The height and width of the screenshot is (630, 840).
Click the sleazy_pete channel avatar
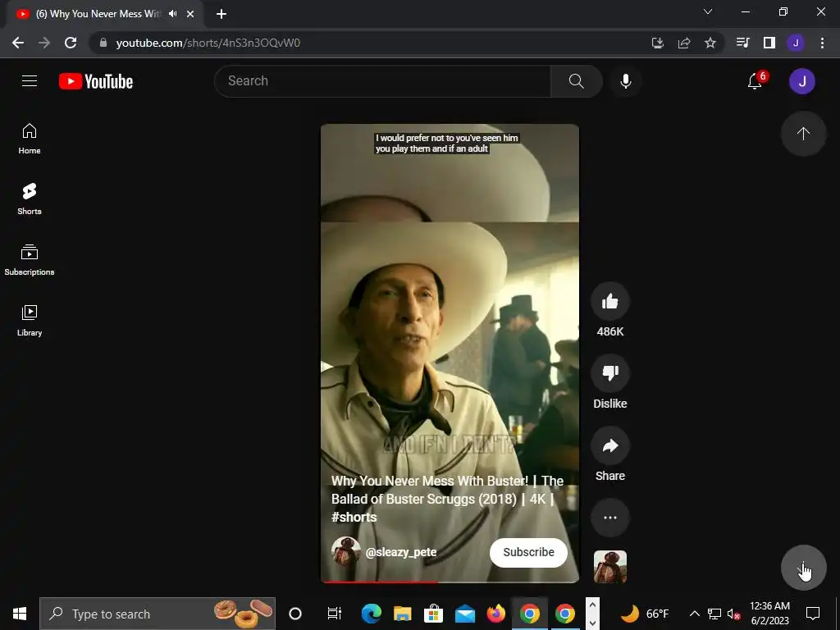pyautogui.click(x=345, y=552)
